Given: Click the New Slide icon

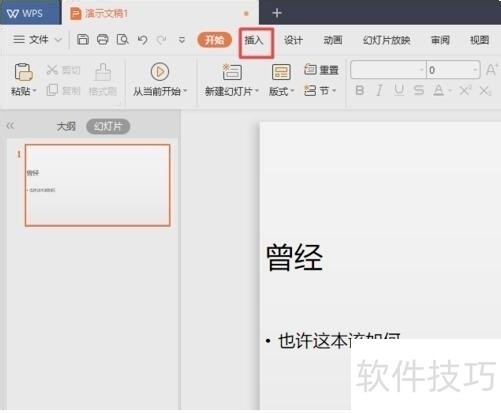Looking at the screenshot, I should coord(232,72).
